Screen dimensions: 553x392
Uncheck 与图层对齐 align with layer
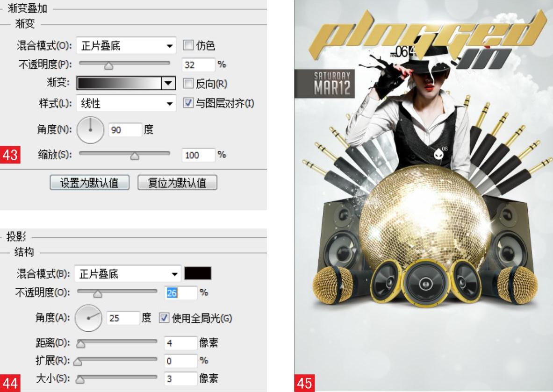pyautogui.click(x=188, y=103)
